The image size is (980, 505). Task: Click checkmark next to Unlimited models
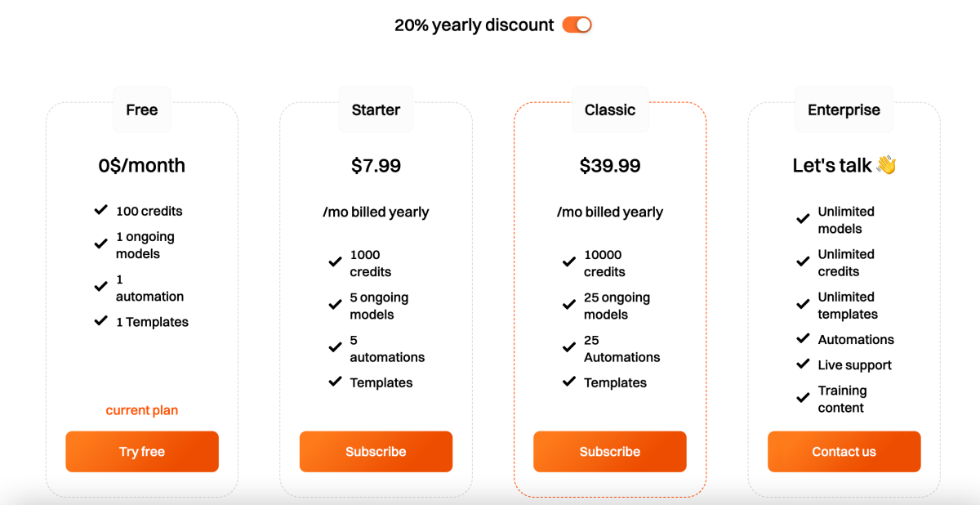803,219
